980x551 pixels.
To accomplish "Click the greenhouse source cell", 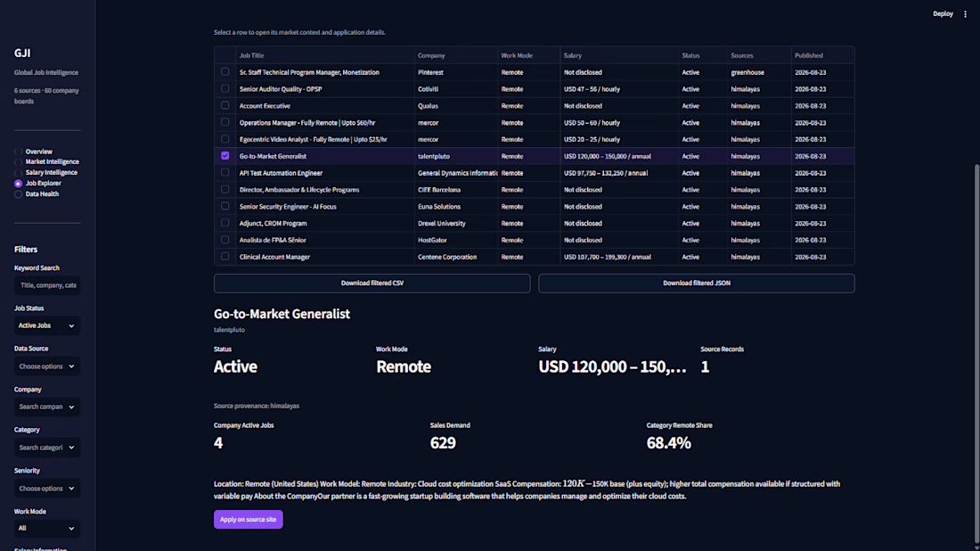I will 759,72.
